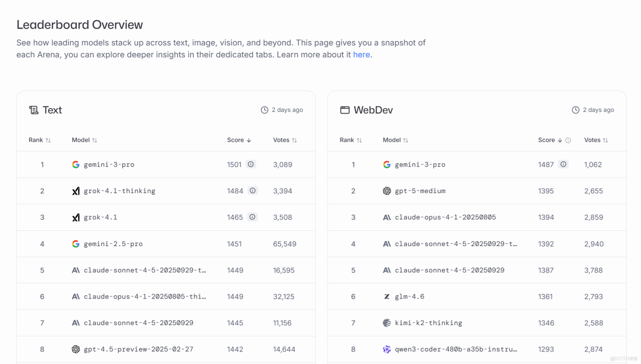Viewport: 641px width, 364px height.
Task: Click Zhipu logo beside glm-4.6
Action: tap(387, 296)
